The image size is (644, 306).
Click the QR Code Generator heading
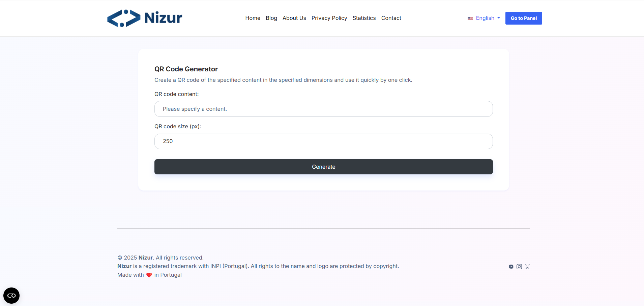186,69
